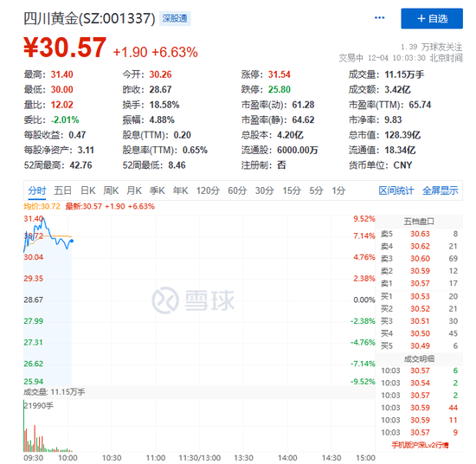
Task: Click the 买5 row price 30.49
Action: point(420,346)
